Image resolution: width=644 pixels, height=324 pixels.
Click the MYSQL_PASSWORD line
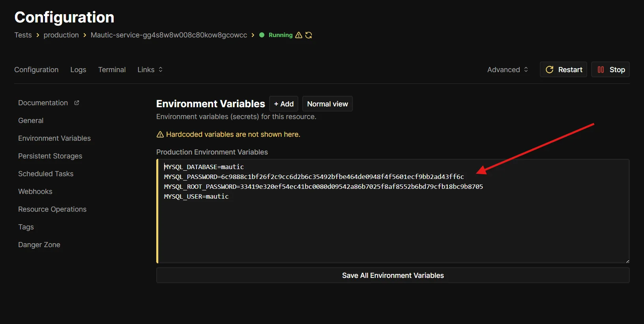click(314, 177)
